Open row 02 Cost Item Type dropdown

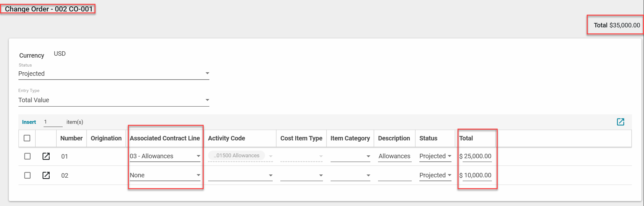[x=301, y=175]
